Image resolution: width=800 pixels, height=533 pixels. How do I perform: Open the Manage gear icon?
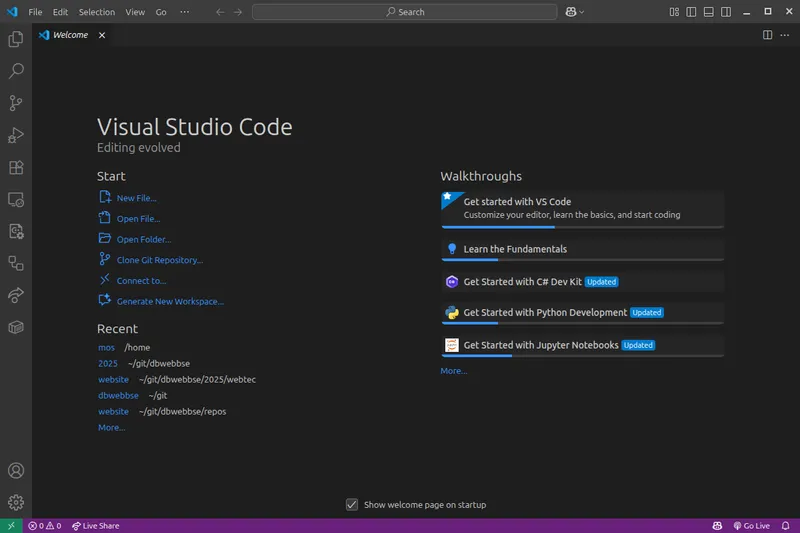tap(16, 502)
